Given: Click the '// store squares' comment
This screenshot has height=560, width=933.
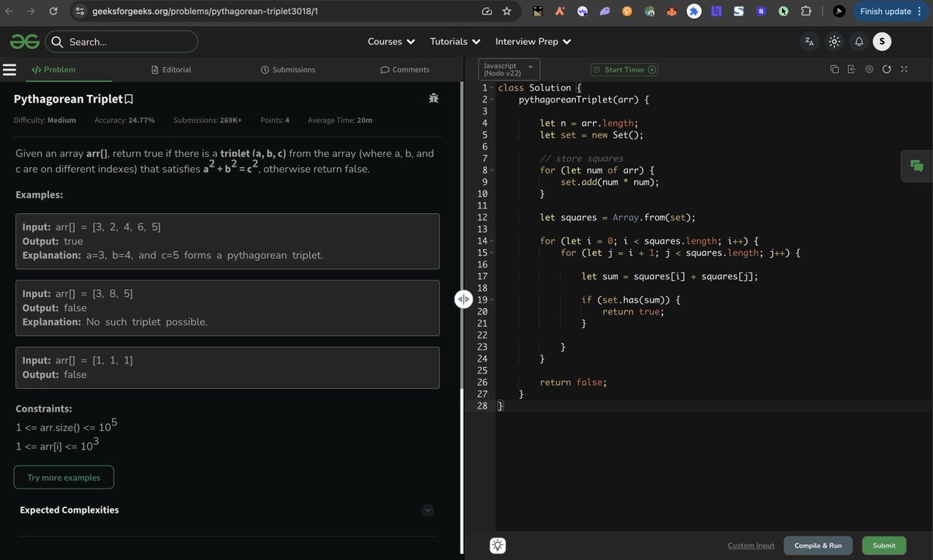Looking at the screenshot, I should click(581, 159).
